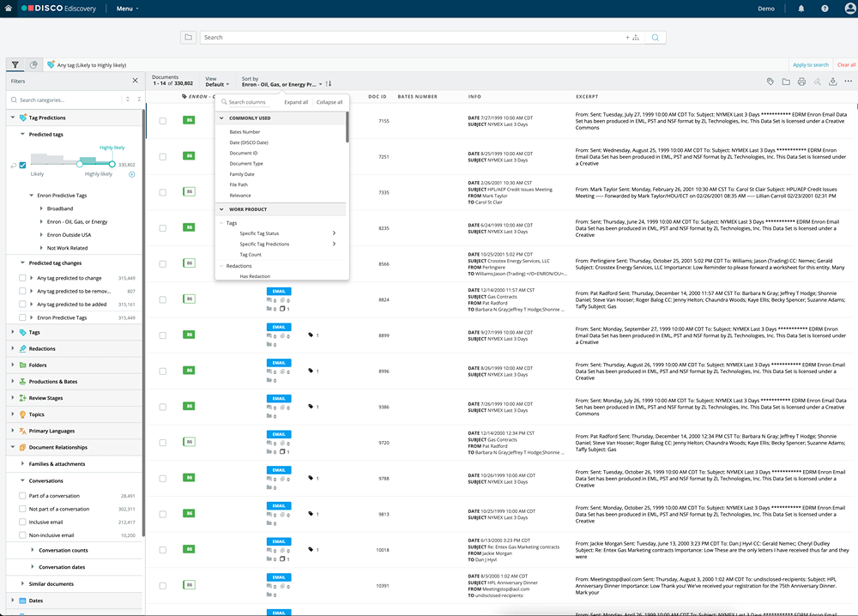Open the more options ellipsis in the toolbar
Screen dimensions: 858x616
pyautogui.click(x=849, y=80)
